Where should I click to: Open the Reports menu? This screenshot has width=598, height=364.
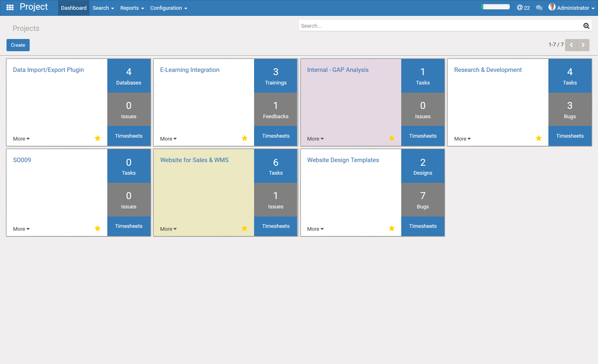pyautogui.click(x=132, y=8)
